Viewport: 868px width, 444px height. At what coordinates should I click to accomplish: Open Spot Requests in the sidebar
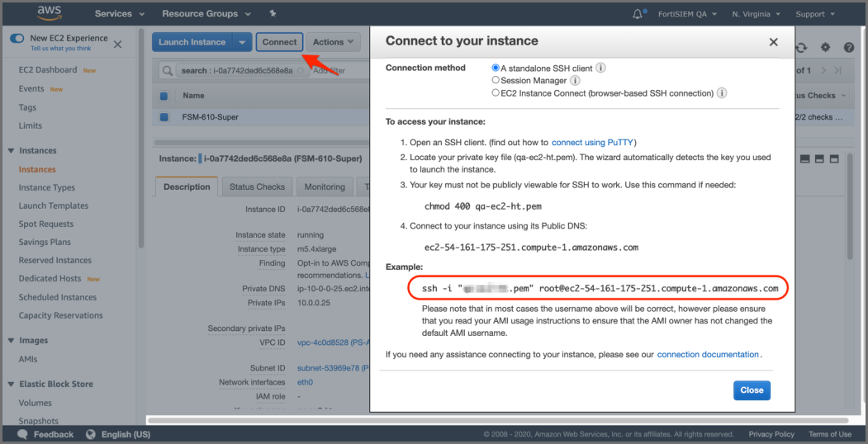tap(46, 224)
